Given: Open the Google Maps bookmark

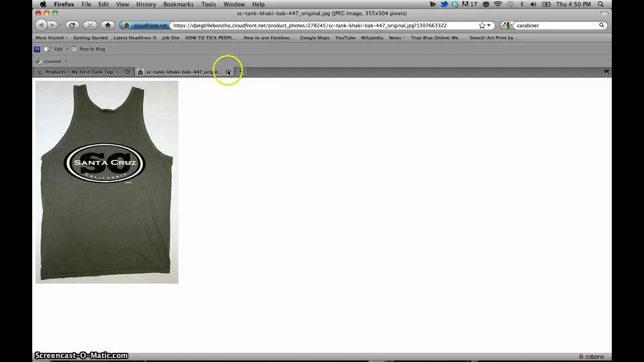Looking at the screenshot, I should click(314, 38).
